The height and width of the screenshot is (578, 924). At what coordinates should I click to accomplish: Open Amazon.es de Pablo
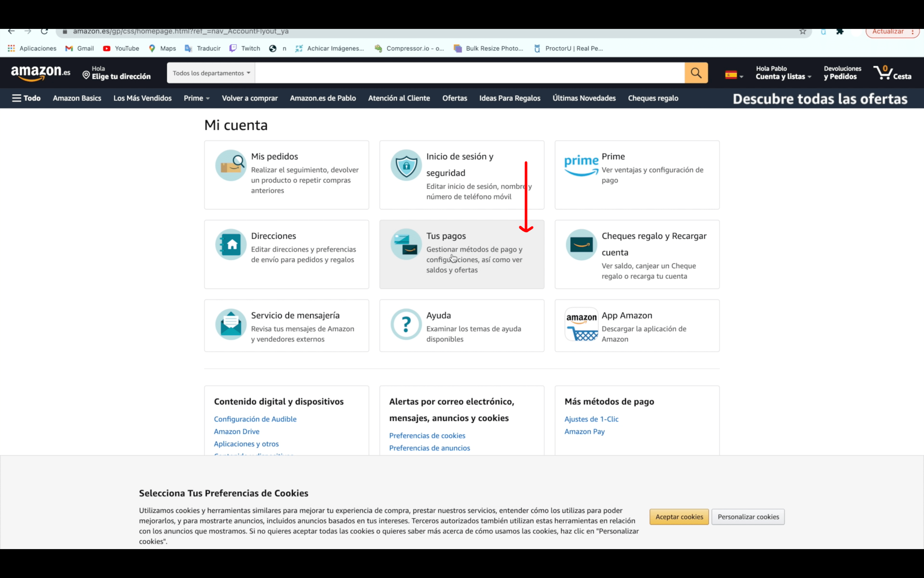323,98
